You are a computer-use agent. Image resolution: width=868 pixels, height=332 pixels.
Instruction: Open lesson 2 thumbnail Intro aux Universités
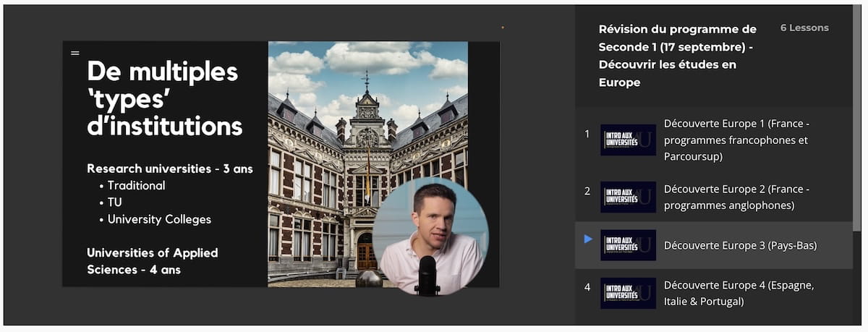pos(628,197)
